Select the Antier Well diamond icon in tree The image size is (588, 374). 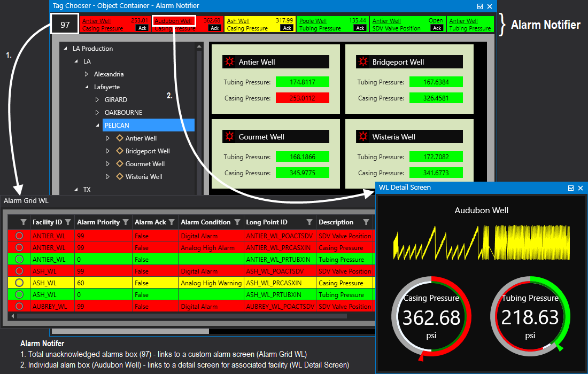(x=120, y=138)
